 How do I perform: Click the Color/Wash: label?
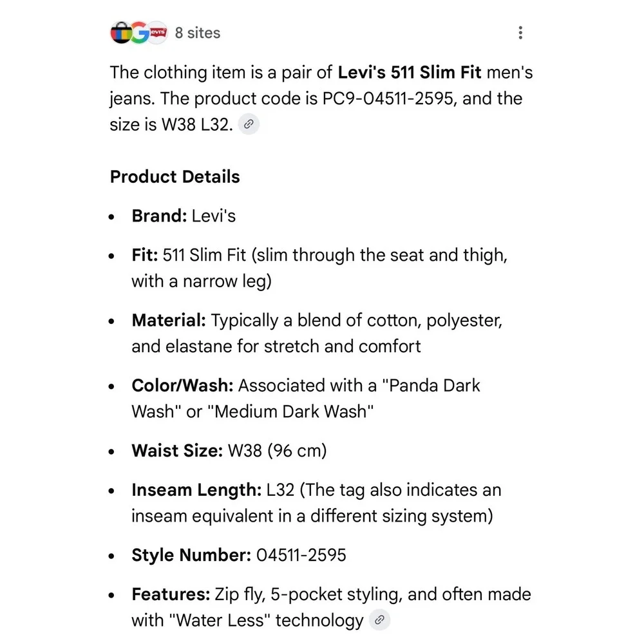click(x=182, y=385)
